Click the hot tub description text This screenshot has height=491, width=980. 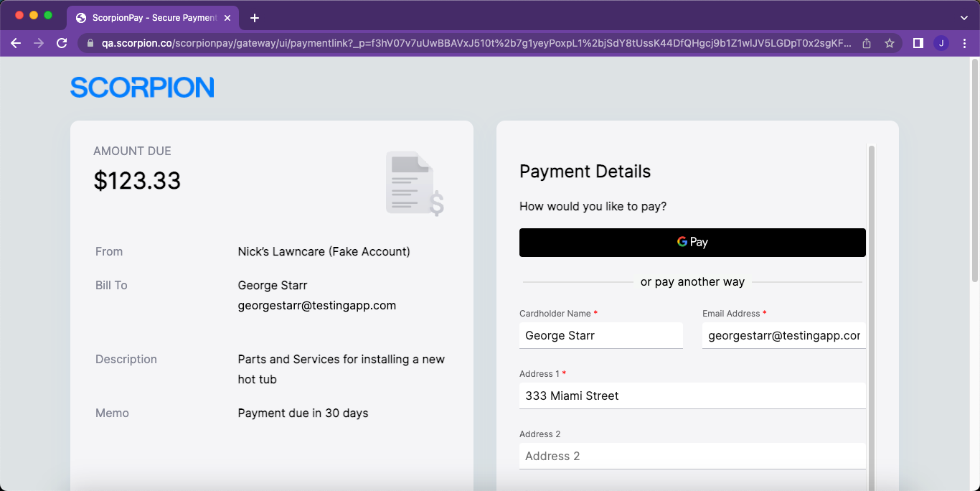341,369
